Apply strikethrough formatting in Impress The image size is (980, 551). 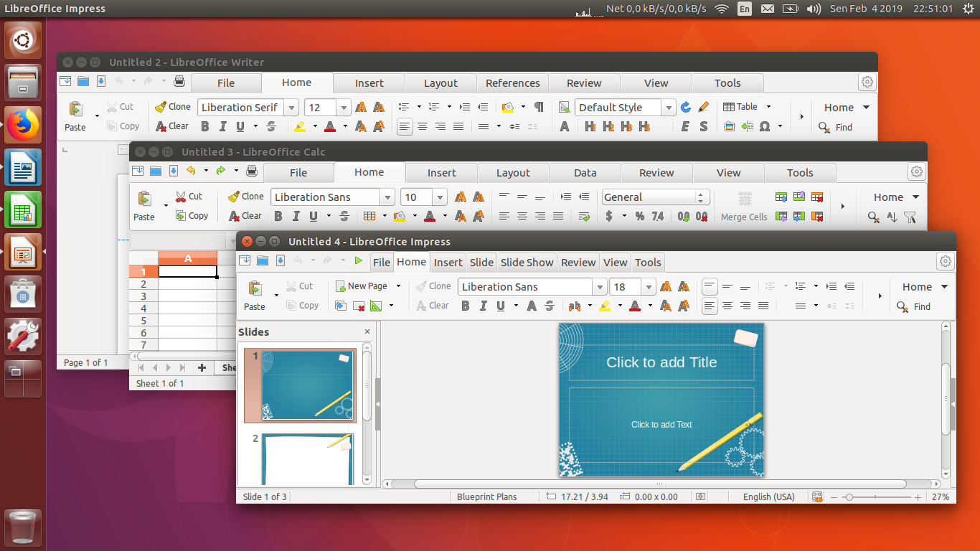(548, 305)
